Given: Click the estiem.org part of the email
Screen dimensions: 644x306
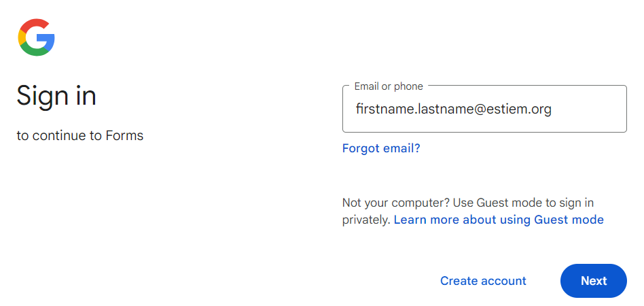Looking at the screenshot, I should pyautogui.click(x=520, y=109).
